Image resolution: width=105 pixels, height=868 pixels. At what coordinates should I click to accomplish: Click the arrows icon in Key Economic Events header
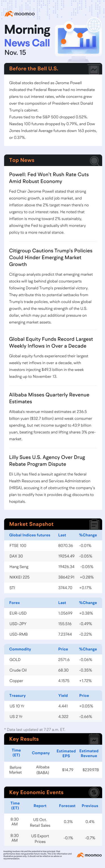[94, 793]
